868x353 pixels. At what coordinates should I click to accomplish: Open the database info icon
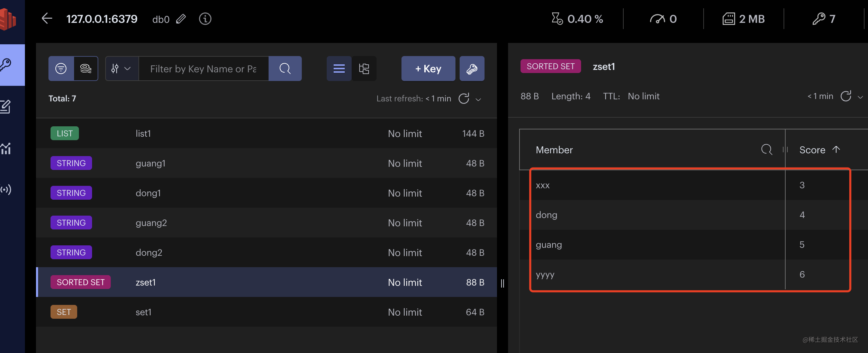click(205, 19)
